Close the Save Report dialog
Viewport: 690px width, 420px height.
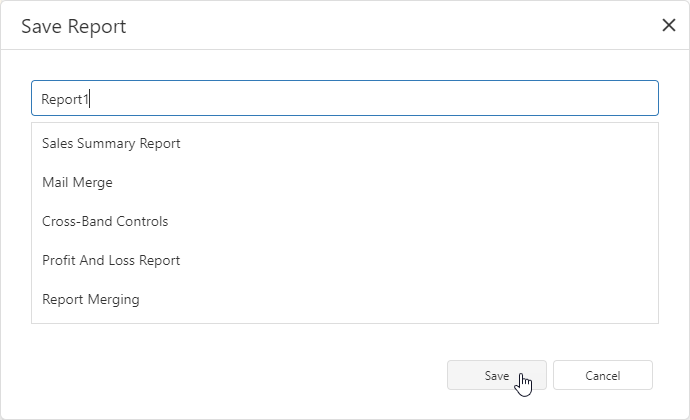tap(669, 26)
